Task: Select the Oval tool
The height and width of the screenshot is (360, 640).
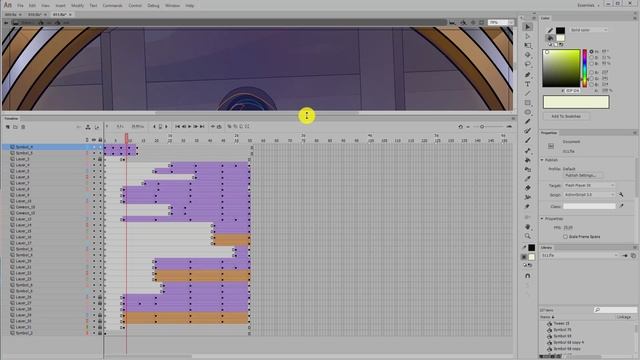Action: 527,112
